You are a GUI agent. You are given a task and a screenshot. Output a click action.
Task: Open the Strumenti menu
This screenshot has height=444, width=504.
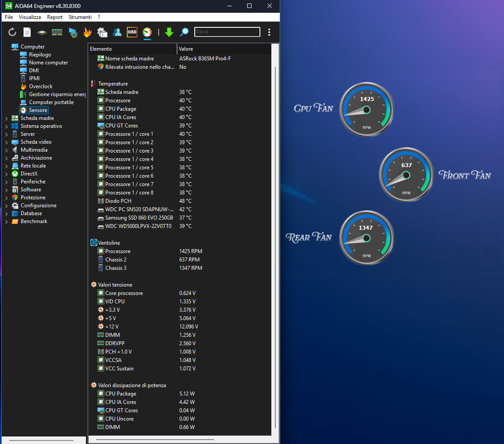80,17
